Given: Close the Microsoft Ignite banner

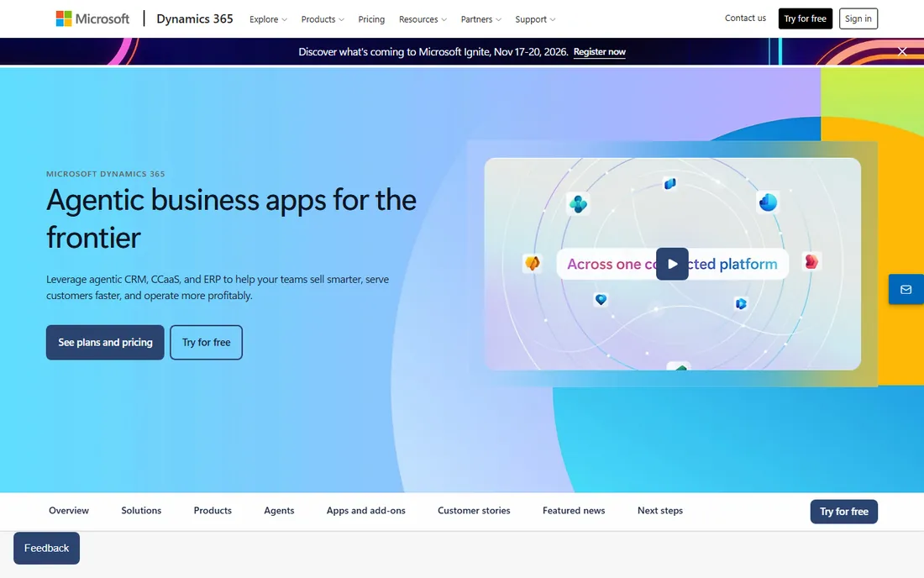Looking at the screenshot, I should 901,51.
